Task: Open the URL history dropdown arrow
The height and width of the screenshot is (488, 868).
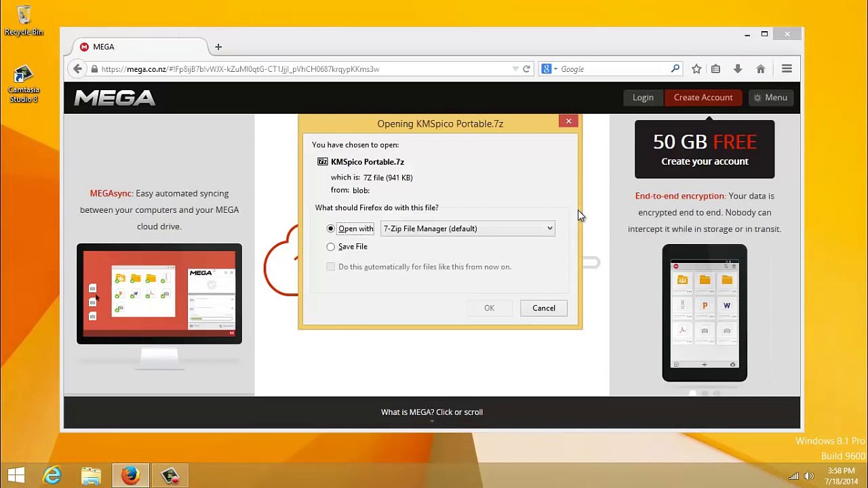Action: pyautogui.click(x=515, y=69)
